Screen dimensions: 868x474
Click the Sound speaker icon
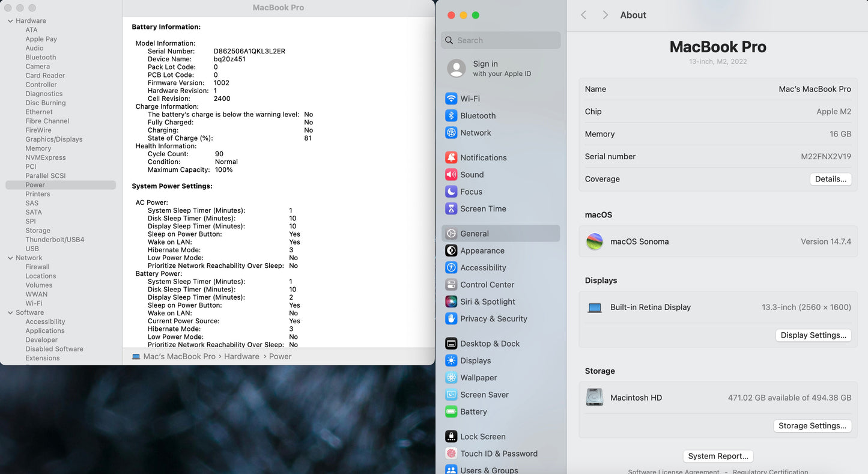pos(451,175)
